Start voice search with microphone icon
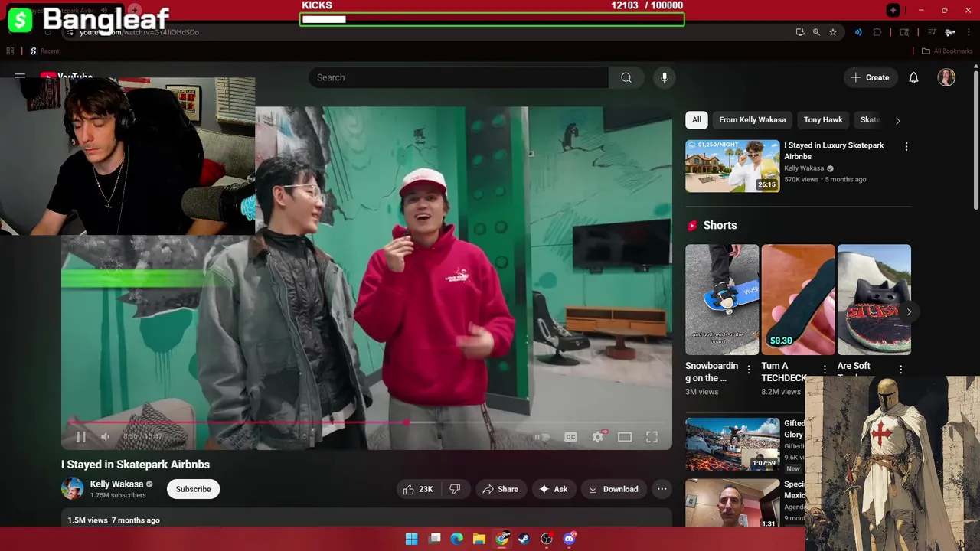The width and height of the screenshot is (980, 551). click(x=665, y=77)
